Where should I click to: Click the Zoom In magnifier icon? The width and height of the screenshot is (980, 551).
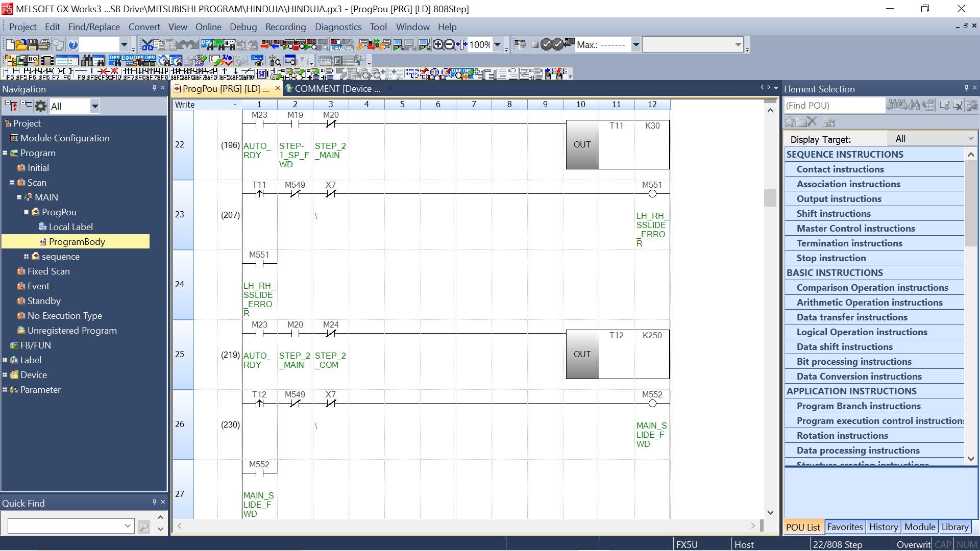point(438,45)
